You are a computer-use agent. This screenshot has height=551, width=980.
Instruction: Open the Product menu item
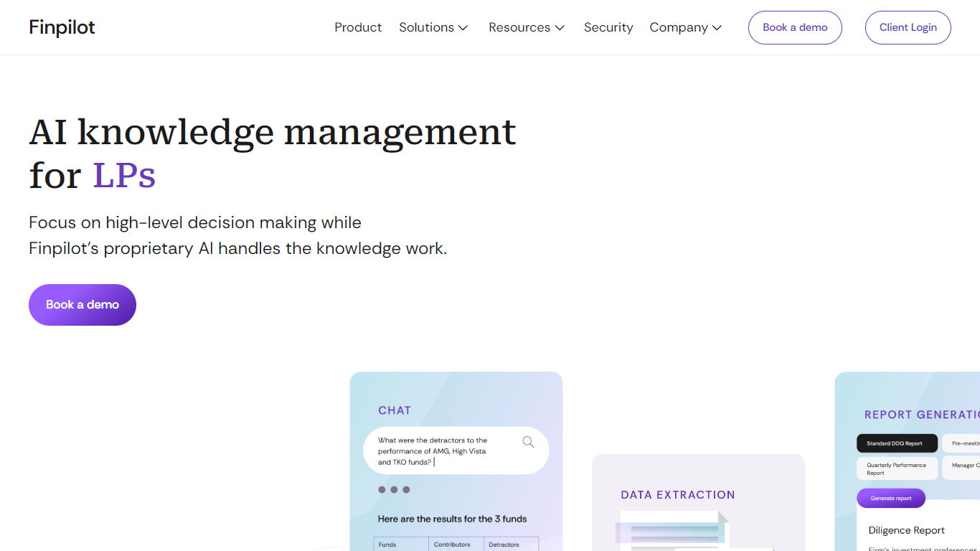[x=358, y=27]
